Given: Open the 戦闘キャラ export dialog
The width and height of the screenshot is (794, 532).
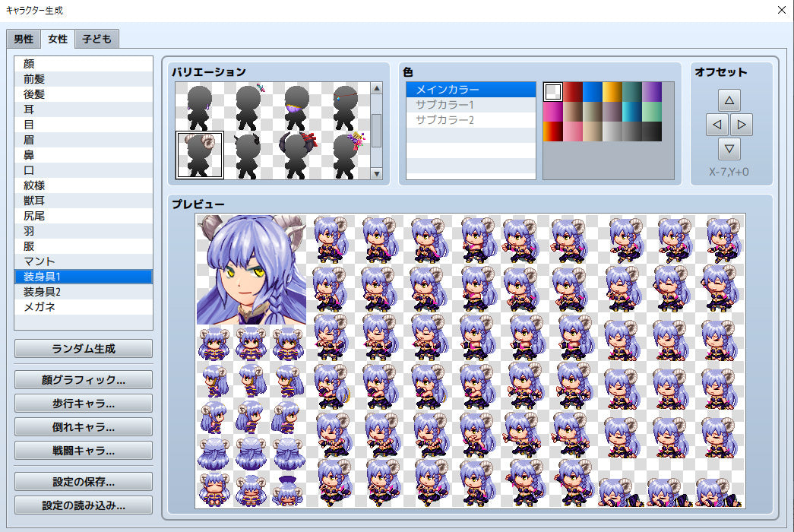Looking at the screenshot, I should pyautogui.click(x=83, y=450).
